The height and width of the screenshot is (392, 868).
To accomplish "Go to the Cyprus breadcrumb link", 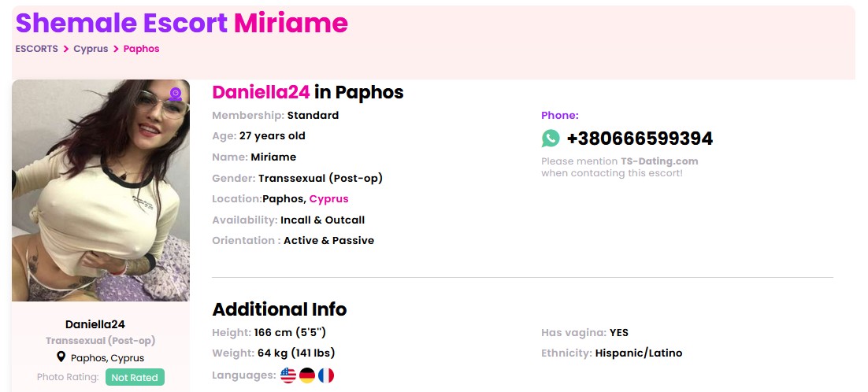I will click(91, 49).
